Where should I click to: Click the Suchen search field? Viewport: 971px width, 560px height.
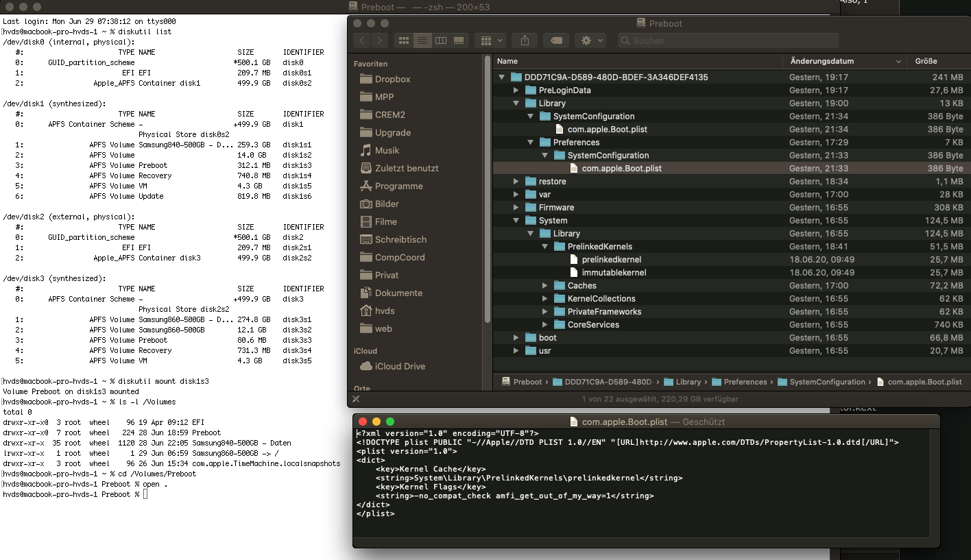point(728,40)
